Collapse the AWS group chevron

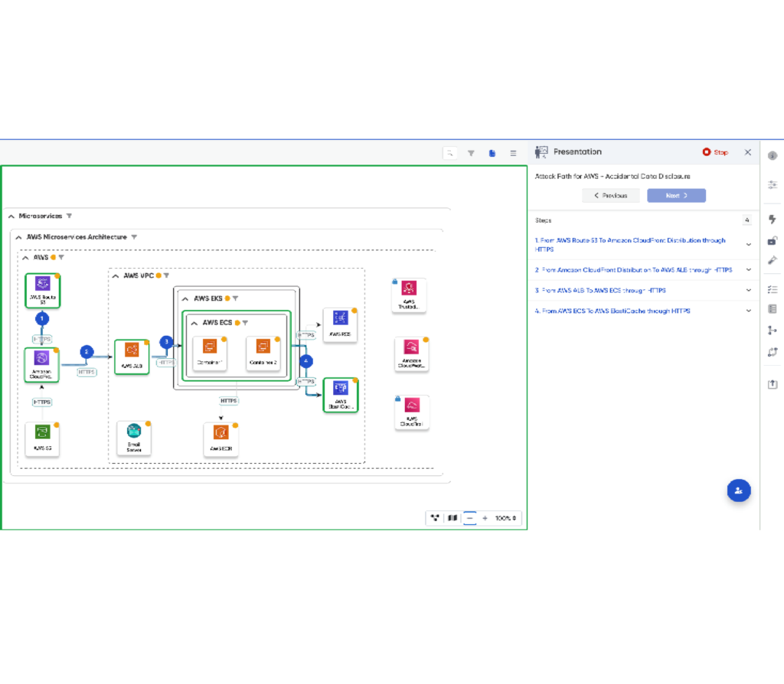pos(25,258)
